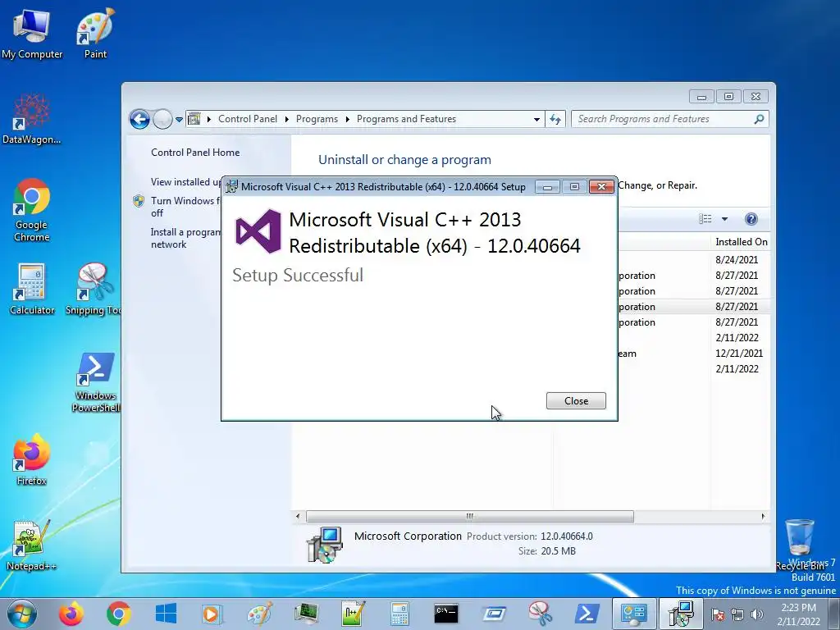Screen dimensions: 840x630
Task: Click the Firefox desktop shortcut
Action: click(32, 459)
